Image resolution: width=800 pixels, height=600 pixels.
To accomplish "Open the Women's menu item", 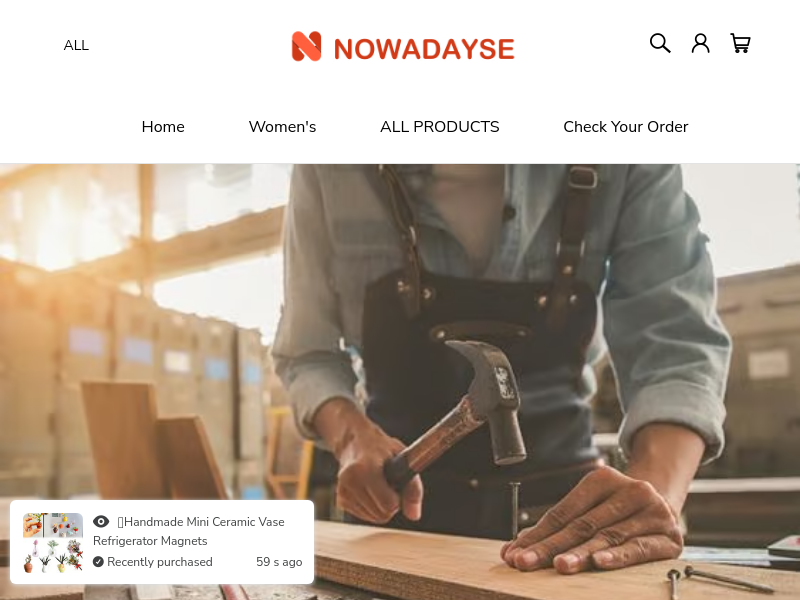I will pyautogui.click(x=282, y=127).
